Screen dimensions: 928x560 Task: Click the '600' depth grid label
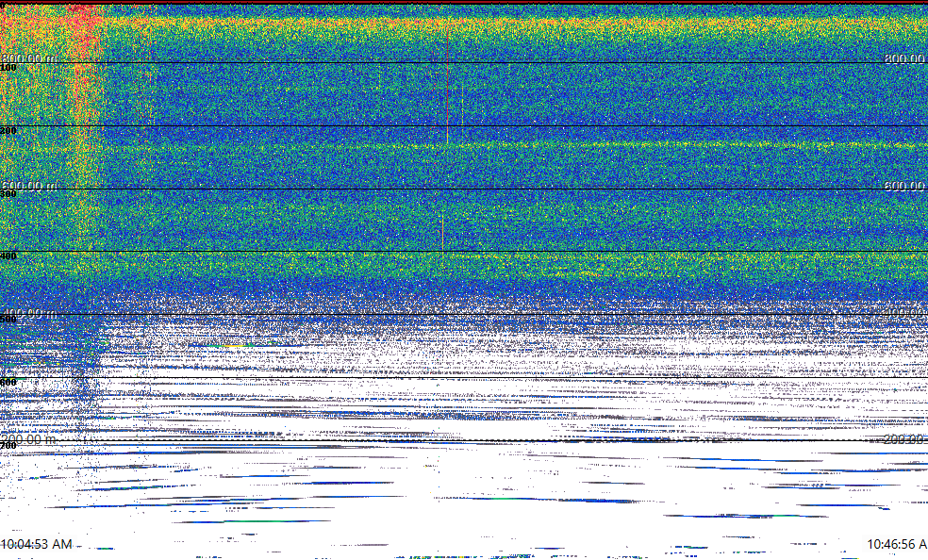tap(8, 383)
